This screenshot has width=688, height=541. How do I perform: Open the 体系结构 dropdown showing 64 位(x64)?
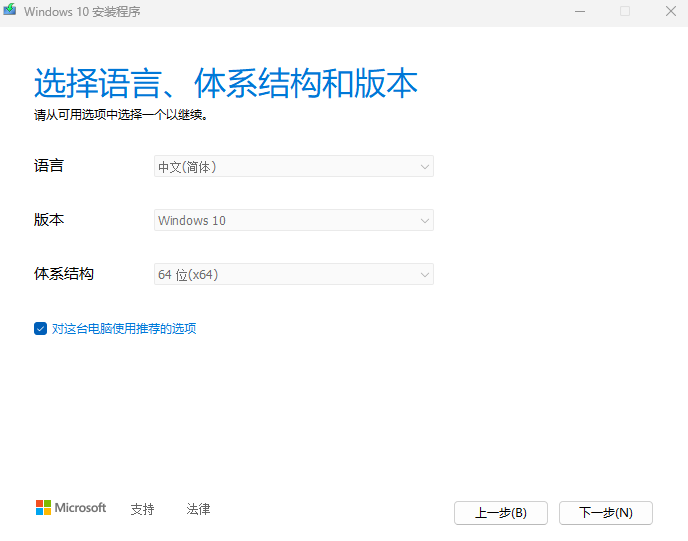pyautogui.click(x=294, y=274)
